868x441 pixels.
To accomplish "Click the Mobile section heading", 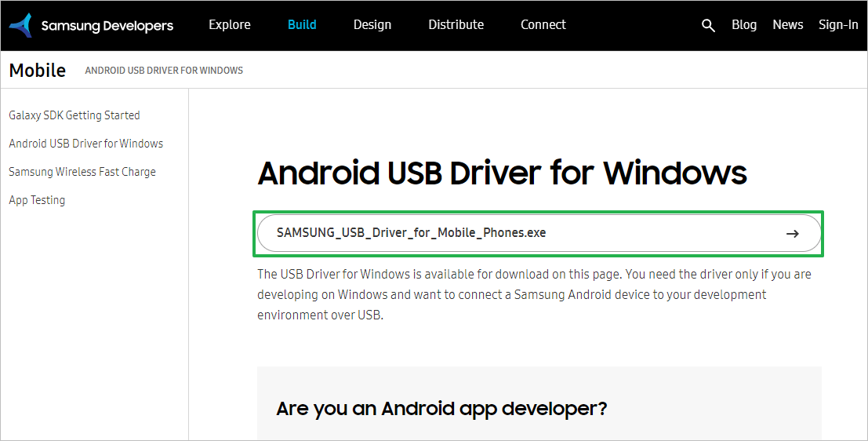I will [x=38, y=71].
